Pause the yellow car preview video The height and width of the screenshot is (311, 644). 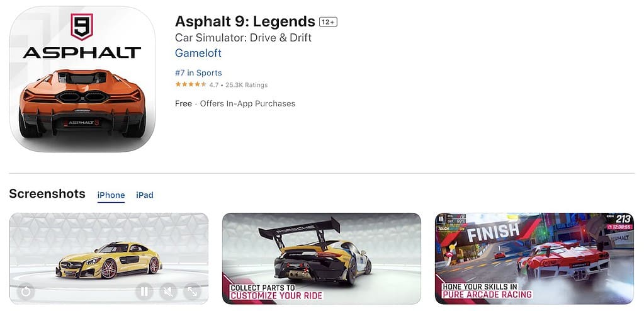(144, 291)
